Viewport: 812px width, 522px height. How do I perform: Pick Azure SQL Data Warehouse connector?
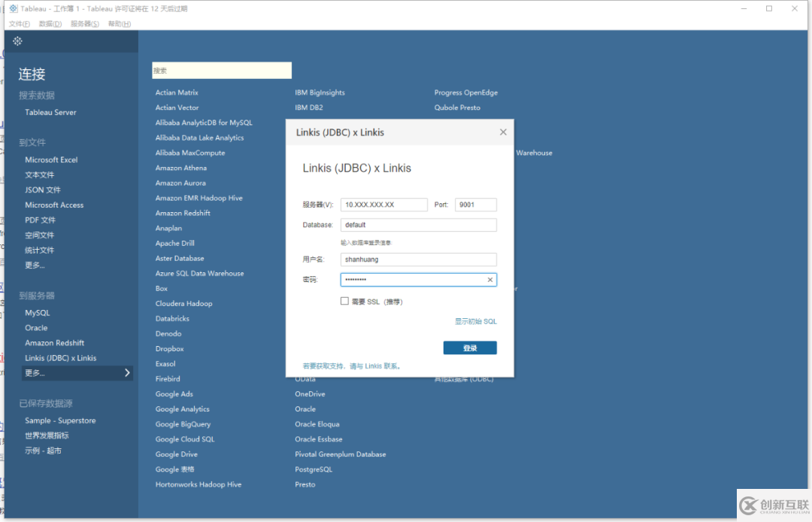click(x=199, y=274)
